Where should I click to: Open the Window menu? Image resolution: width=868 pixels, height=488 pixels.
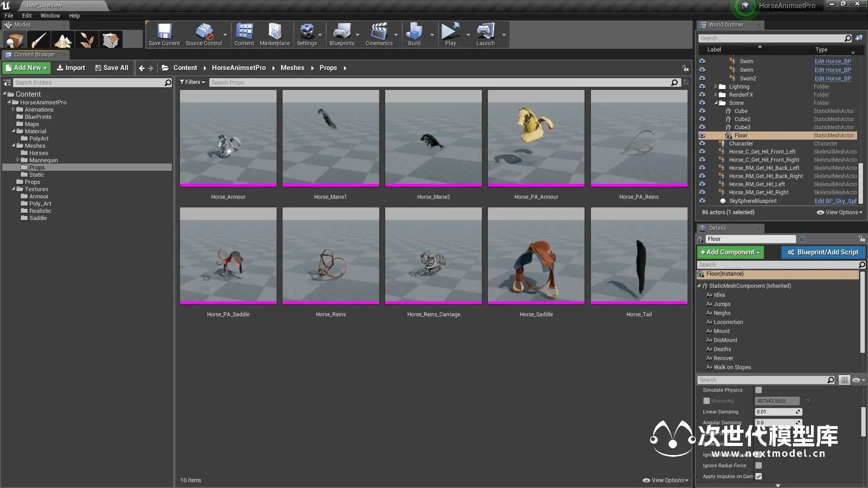(x=50, y=15)
